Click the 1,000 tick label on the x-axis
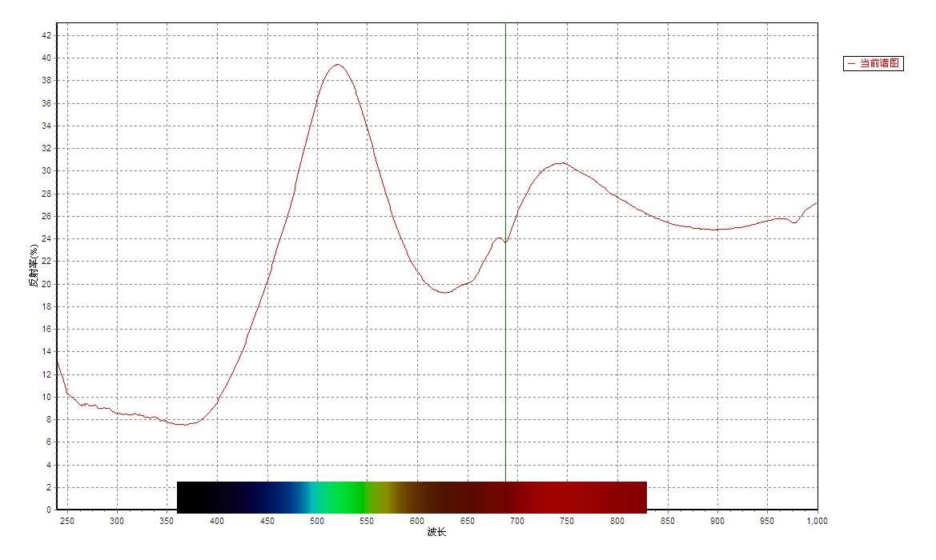Image resolution: width=936 pixels, height=560 pixels. pos(817,521)
